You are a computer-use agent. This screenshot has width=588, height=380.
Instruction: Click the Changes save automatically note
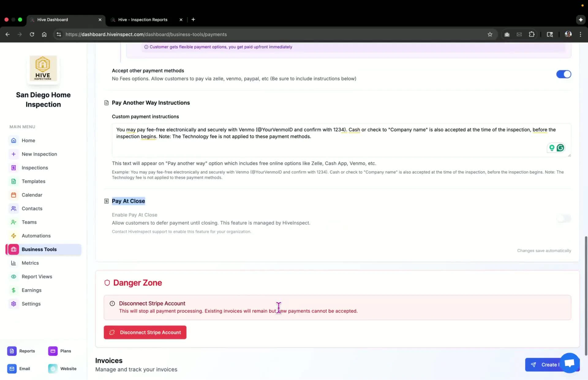(544, 251)
